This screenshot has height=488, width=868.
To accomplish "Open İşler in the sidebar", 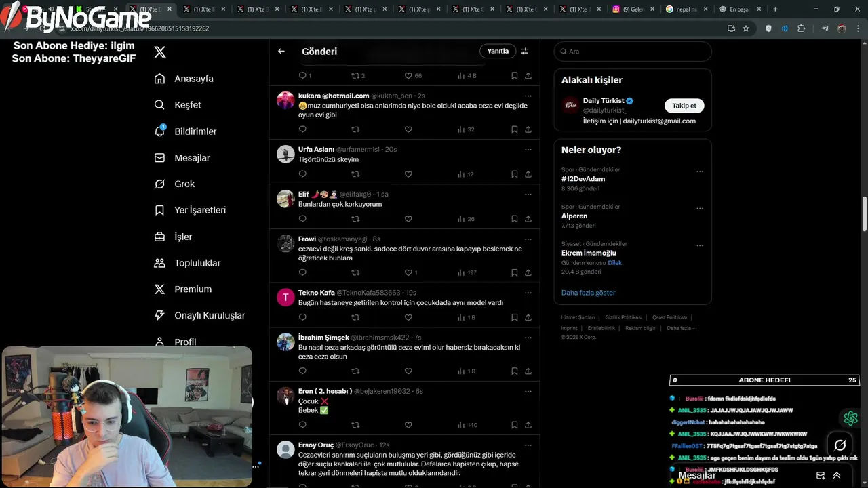I will [173, 237].
